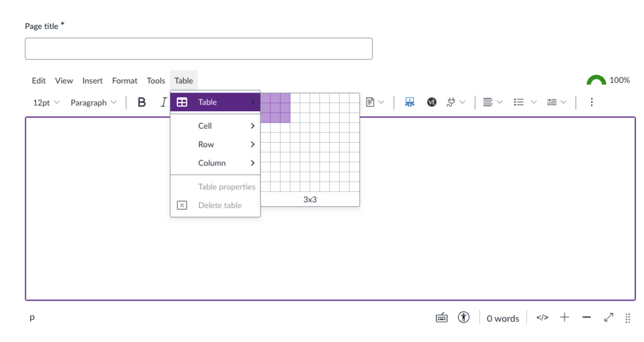The width and height of the screenshot is (644, 342).
Task: Toggle italic formatting
Action: point(164,102)
